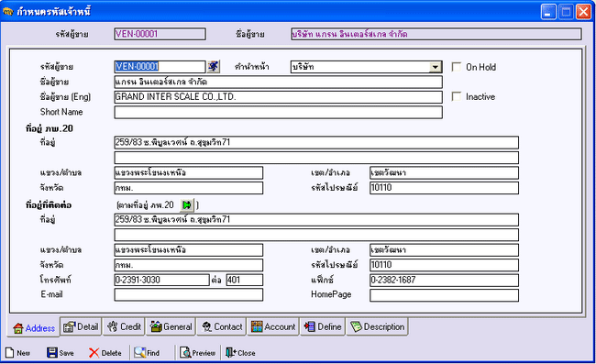
Task: Click the contact postal code field 10110
Action: (444, 265)
